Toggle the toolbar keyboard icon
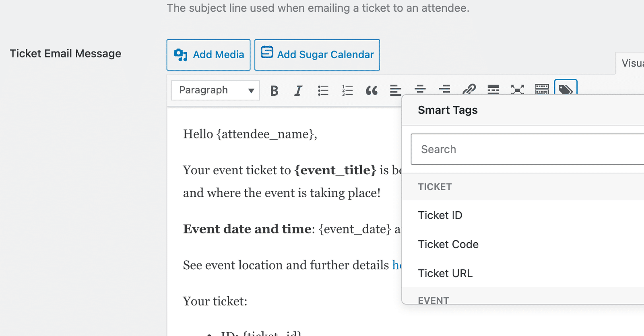 542,89
